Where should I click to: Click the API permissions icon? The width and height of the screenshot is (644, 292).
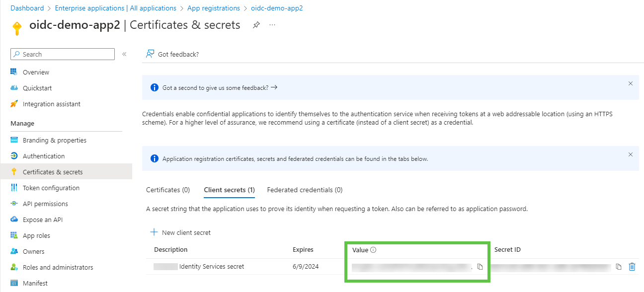tap(14, 204)
